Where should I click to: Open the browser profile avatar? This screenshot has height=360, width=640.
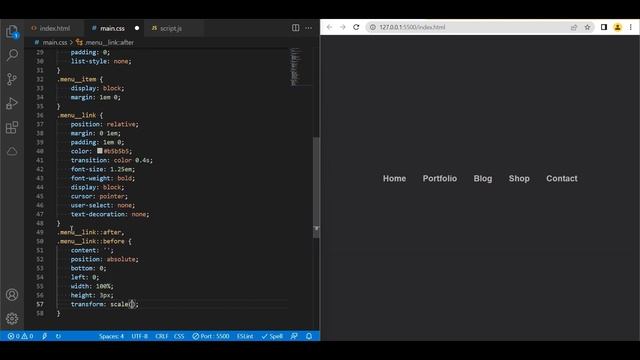pos(618,27)
